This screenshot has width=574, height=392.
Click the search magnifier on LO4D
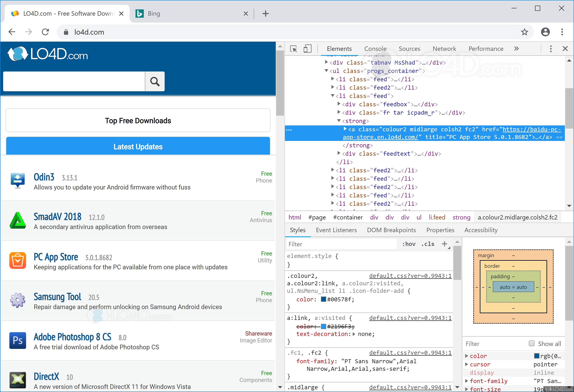(x=155, y=81)
